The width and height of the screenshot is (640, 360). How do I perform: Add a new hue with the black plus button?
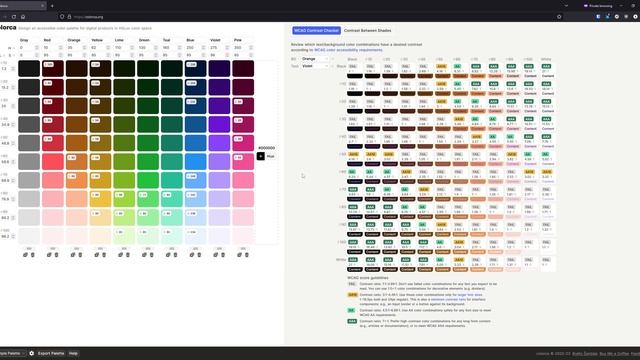click(260, 156)
